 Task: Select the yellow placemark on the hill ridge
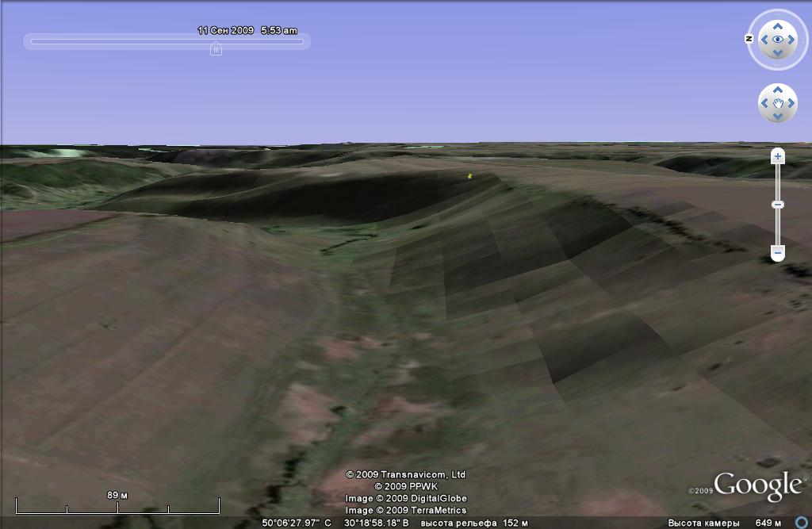470,175
